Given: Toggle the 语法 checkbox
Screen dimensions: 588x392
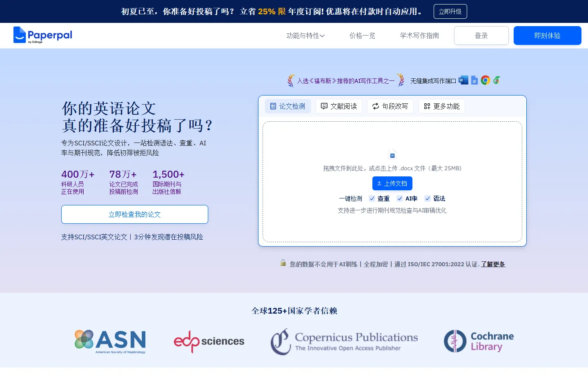Looking at the screenshot, I should pyautogui.click(x=428, y=198).
